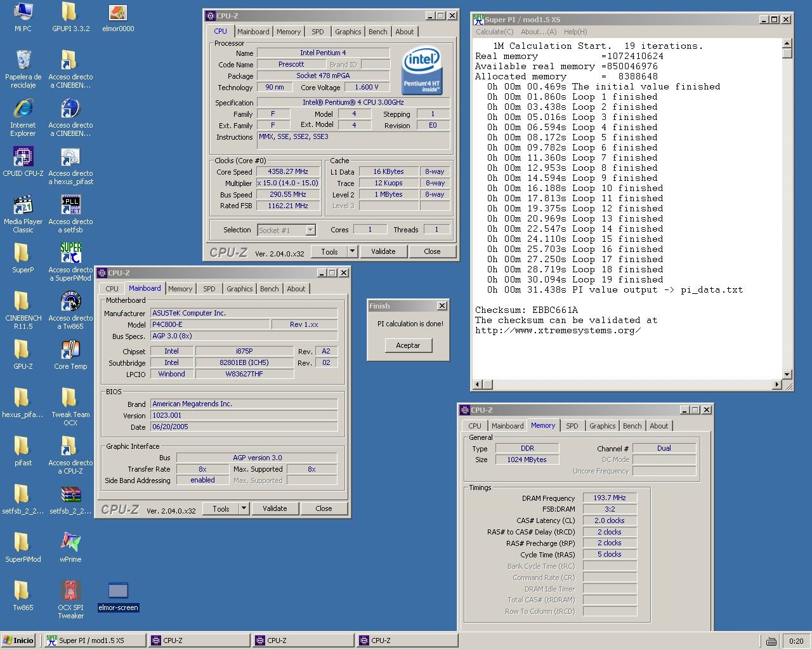Open the Bench tab in top CPU-Z window
812x650 pixels.
tap(377, 32)
